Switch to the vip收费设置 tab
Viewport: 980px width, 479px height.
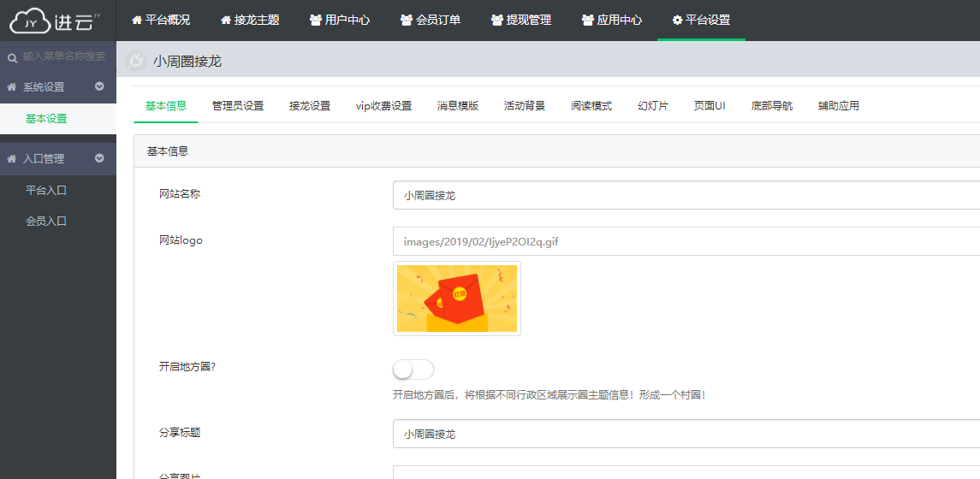pyautogui.click(x=383, y=106)
